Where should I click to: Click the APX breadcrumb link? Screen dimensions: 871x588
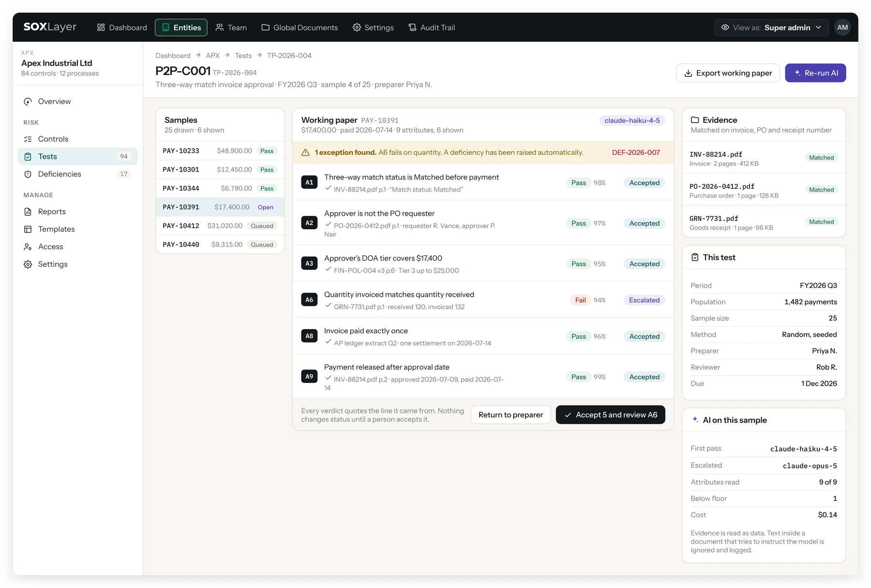[x=212, y=56]
